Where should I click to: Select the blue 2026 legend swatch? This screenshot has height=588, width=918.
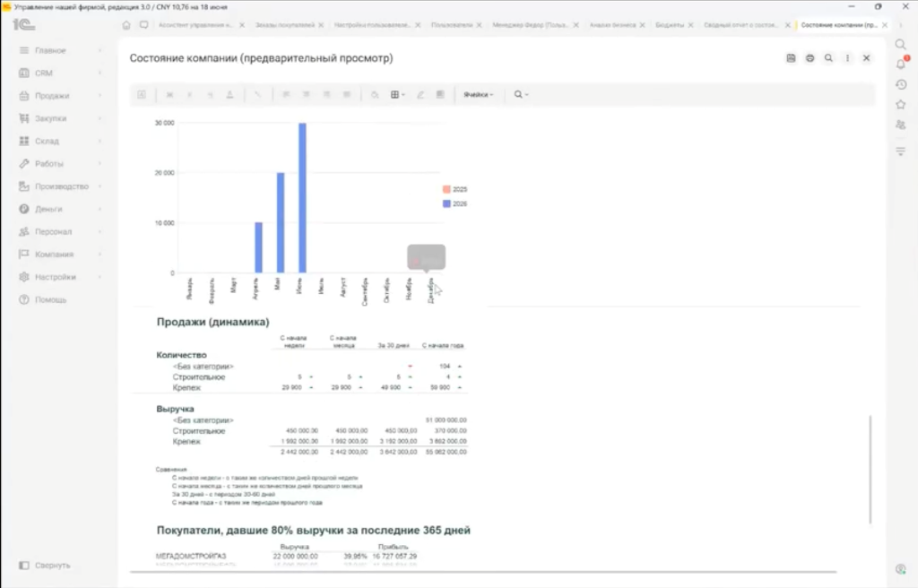coord(446,203)
